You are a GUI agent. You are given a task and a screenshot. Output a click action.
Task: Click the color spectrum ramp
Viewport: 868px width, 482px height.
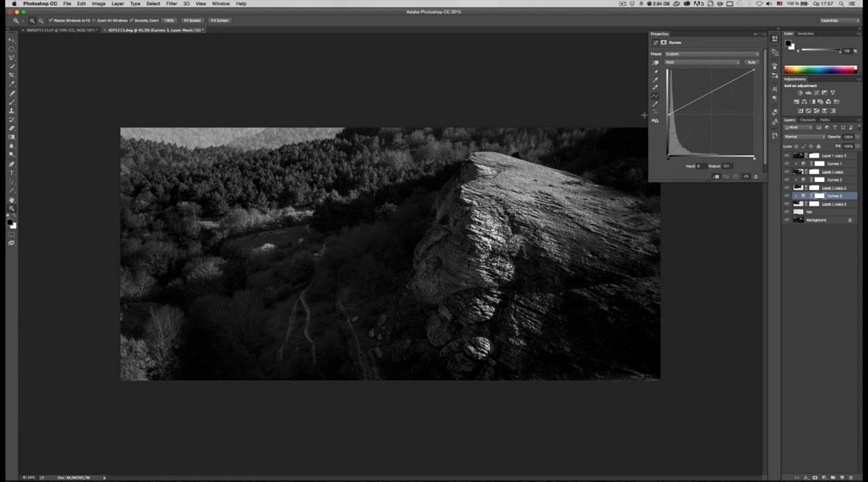[820, 70]
